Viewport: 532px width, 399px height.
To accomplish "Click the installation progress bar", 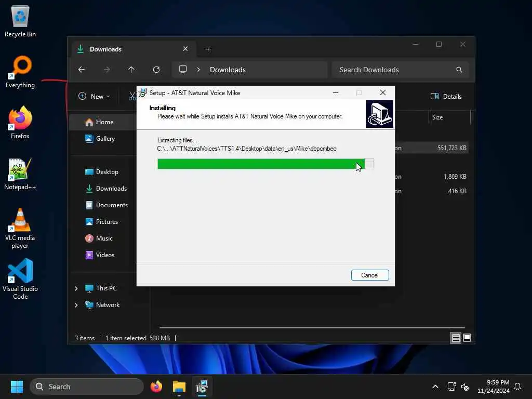I will click(265, 164).
